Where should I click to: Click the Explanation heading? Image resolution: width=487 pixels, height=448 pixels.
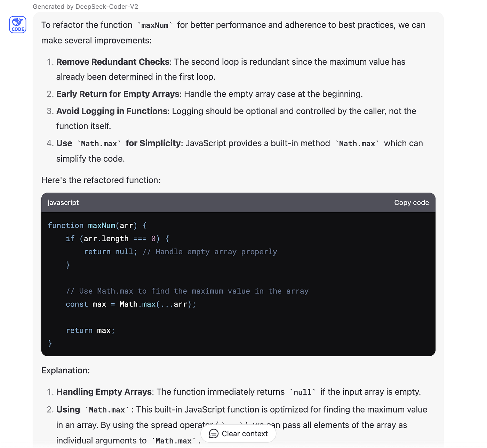tap(65, 370)
